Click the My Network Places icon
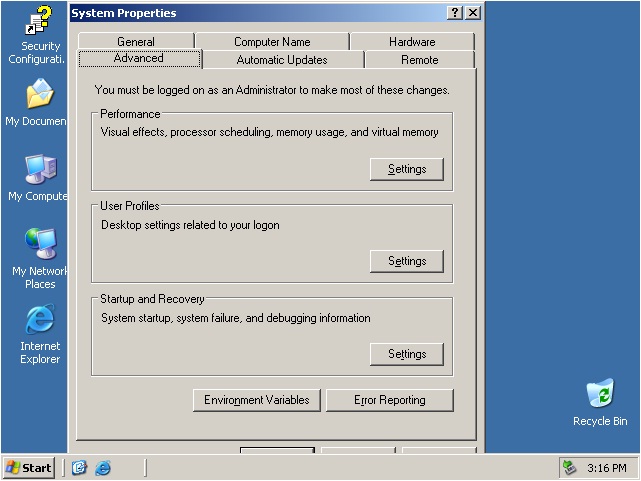 (x=40, y=245)
